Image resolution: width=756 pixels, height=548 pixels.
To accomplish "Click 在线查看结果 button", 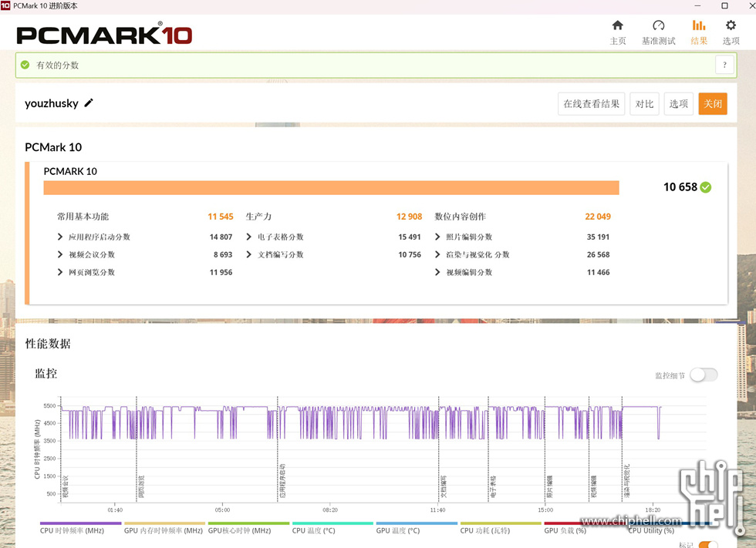I will tap(591, 104).
